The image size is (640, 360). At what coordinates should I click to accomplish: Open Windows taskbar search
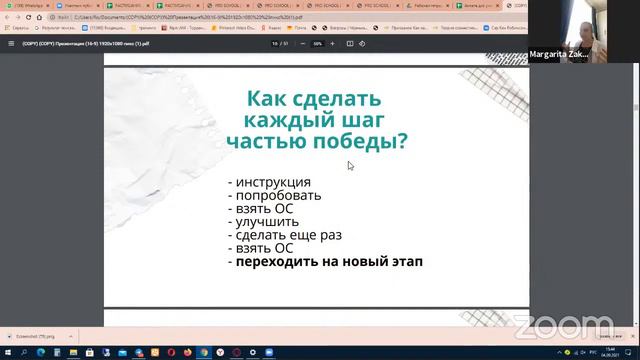click(24, 352)
